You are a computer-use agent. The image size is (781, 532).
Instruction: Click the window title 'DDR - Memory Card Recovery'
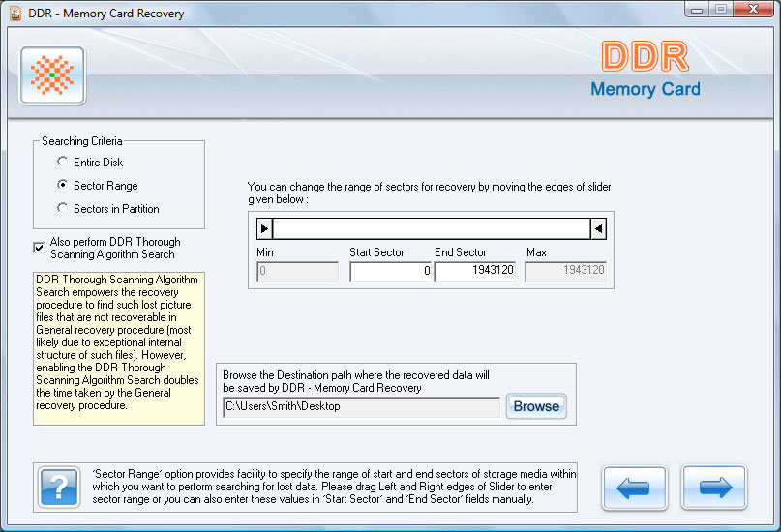[106, 14]
